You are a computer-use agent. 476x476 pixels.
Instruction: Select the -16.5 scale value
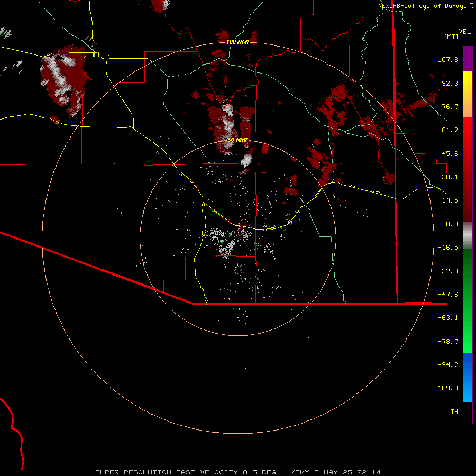(448, 248)
